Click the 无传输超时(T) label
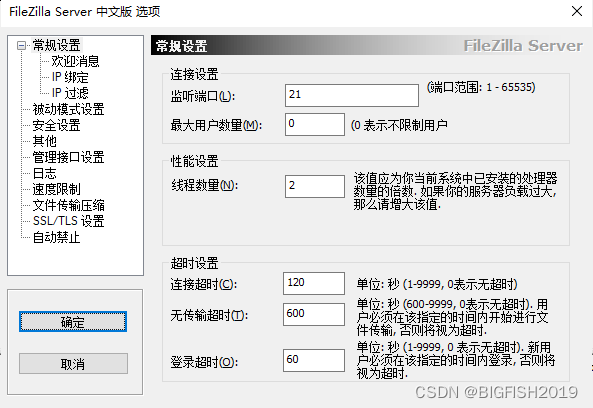This screenshot has width=593, height=408. [x=209, y=315]
